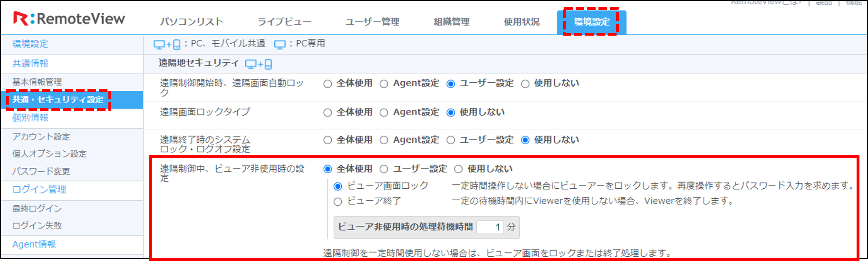This screenshot has width=868, height=261.
Task: Choose Agent設定 for 遠隔画面ロックタイプ
Action: click(384, 113)
